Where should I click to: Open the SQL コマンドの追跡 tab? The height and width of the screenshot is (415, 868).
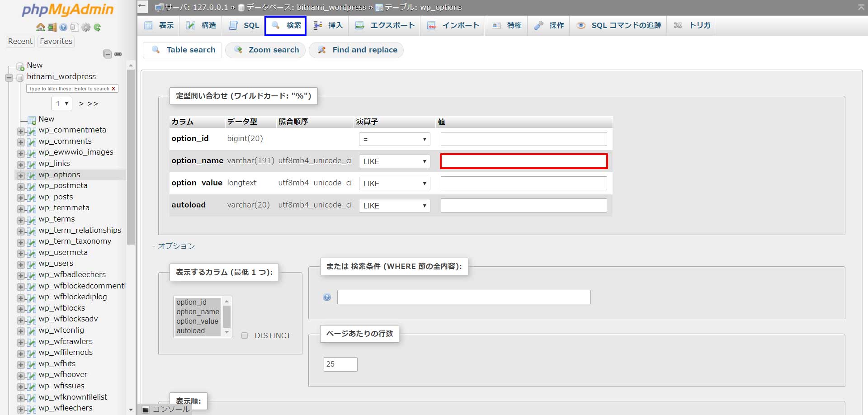(x=619, y=25)
